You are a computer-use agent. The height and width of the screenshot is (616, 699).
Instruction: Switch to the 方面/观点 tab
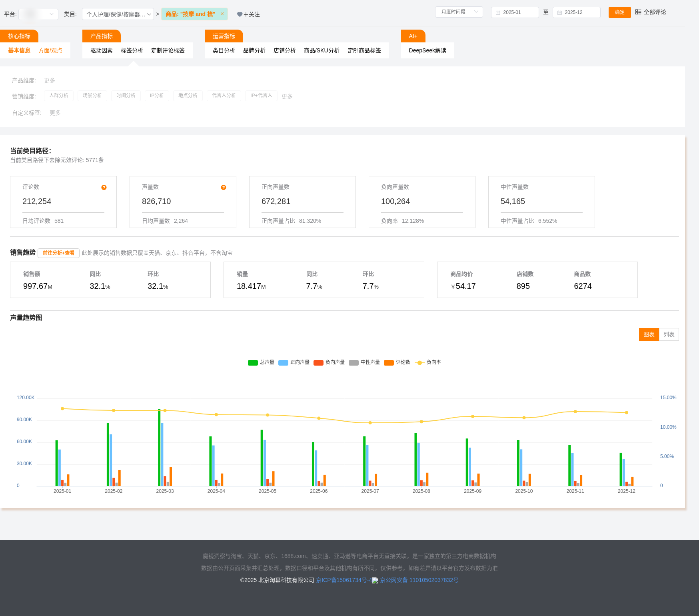tap(50, 50)
